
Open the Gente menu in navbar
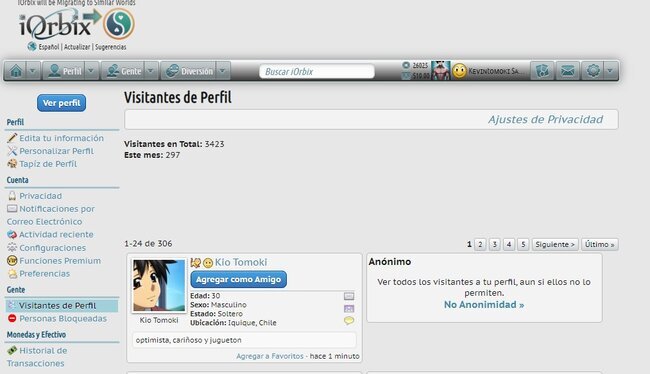(x=124, y=71)
